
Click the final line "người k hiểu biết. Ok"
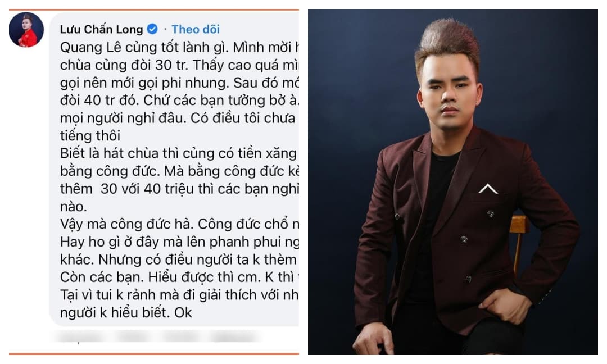126,312
